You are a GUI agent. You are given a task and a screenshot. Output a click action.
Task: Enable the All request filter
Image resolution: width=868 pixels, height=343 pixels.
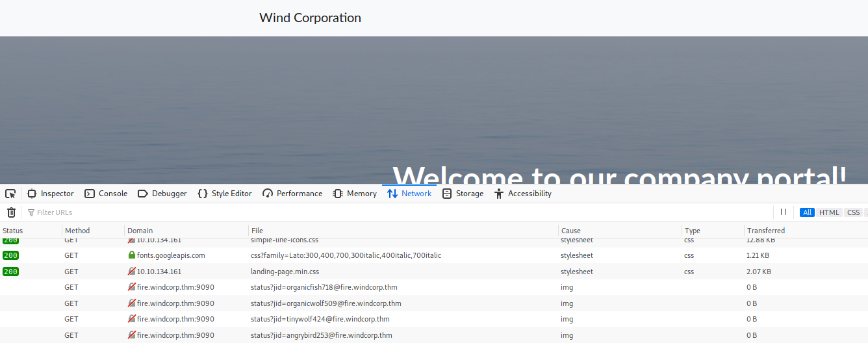click(x=807, y=212)
